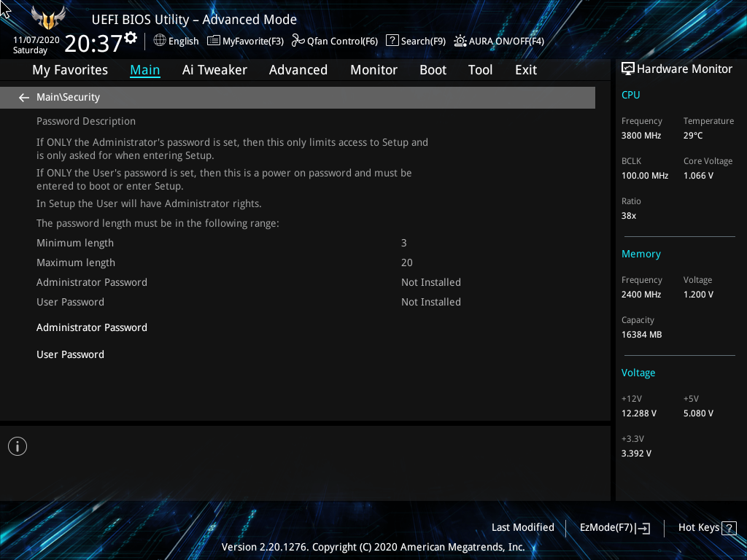Click BCLK value 100.00 MHz
This screenshot has width=747, height=560.
coord(645,176)
